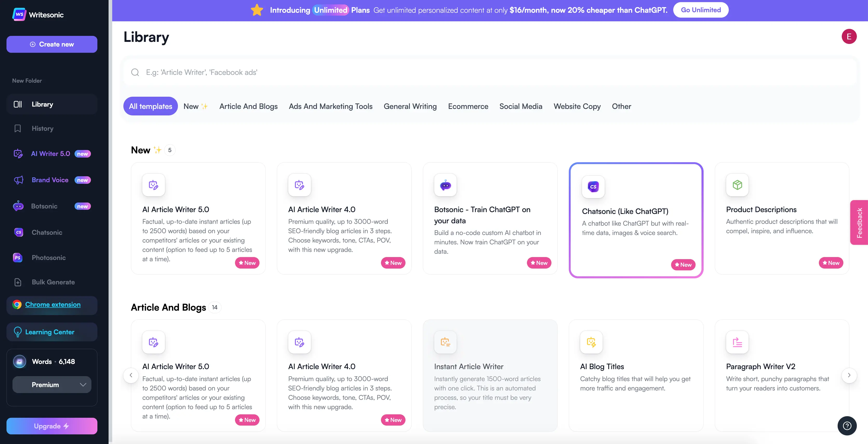The image size is (868, 444).
Task: Click the Photosonic icon in the sidebar
Action: (17, 258)
